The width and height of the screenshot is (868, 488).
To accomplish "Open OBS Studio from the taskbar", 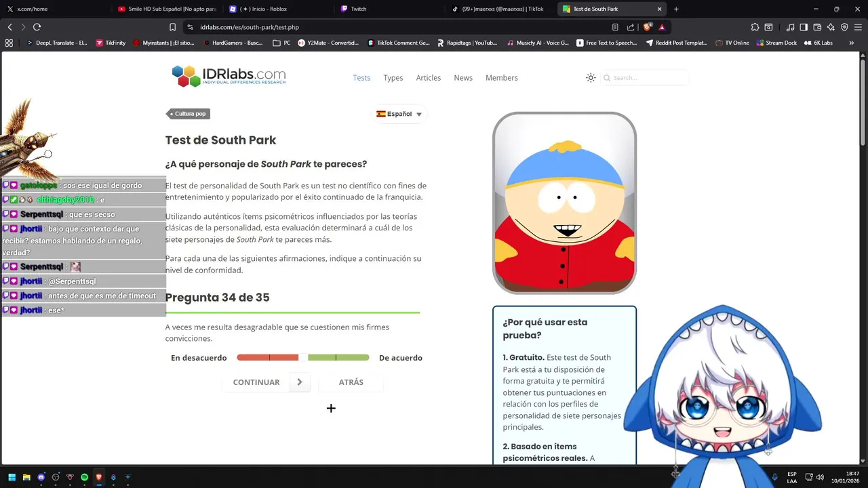I will 56,477.
